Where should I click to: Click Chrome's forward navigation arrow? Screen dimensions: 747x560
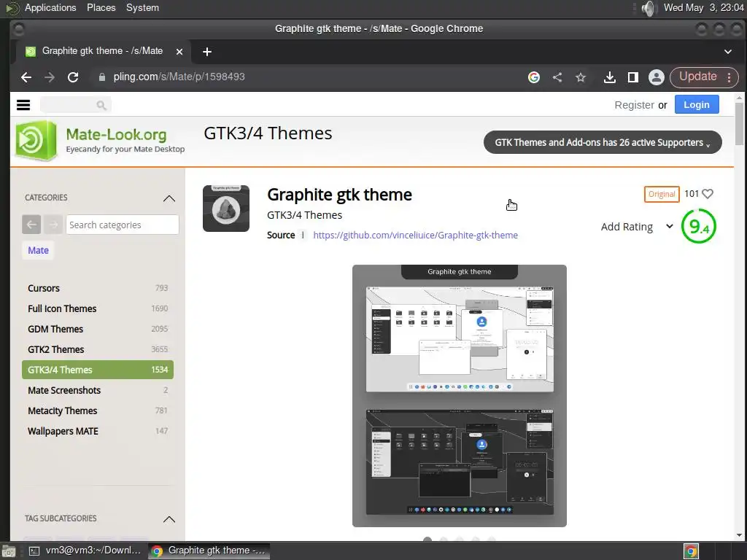pyautogui.click(x=50, y=77)
